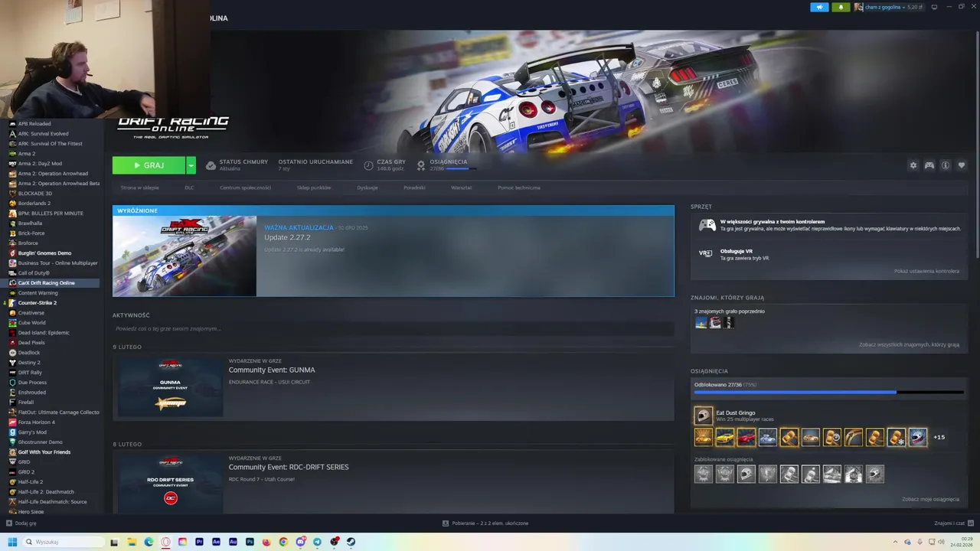Switch to Big Picture mode icon
The width and height of the screenshot is (980, 551).
pyautogui.click(x=934, y=7)
